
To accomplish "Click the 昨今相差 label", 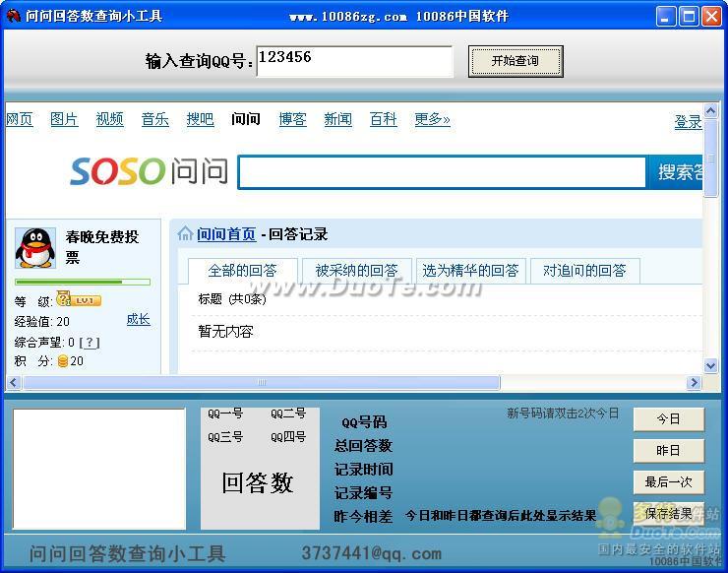I will (363, 516).
